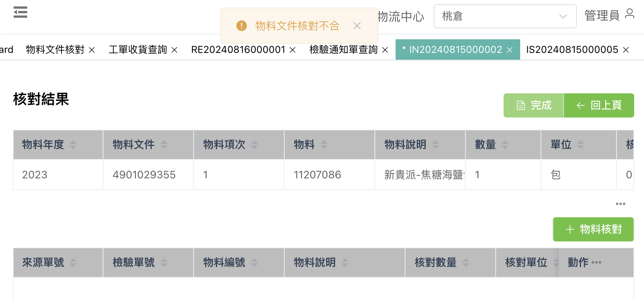The width and height of the screenshot is (644, 300).
Task: Dismiss the 物料文件核對不合 warning notification
Action: (357, 26)
